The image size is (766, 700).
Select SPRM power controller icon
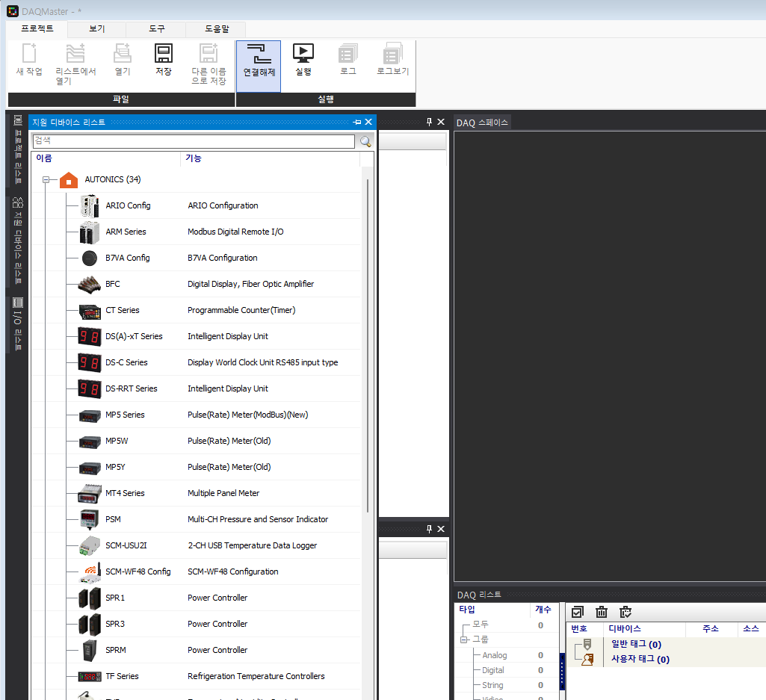(90, 650)
